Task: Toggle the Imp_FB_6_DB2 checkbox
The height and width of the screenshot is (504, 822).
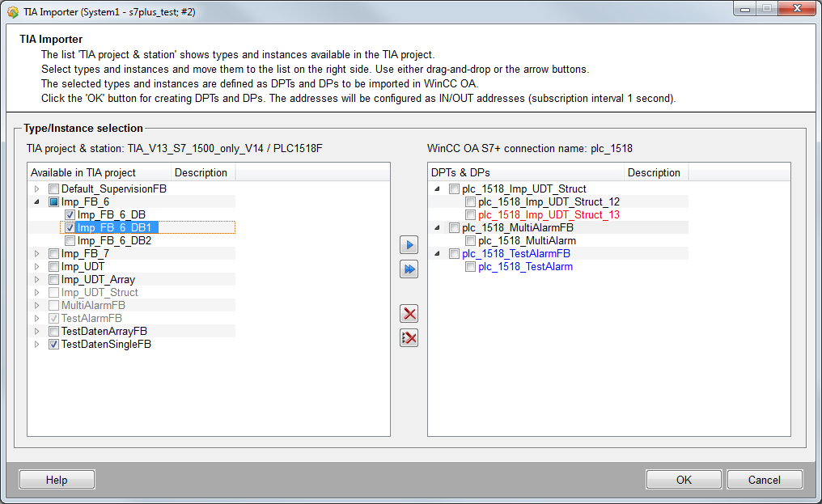Action: (70, 241)
